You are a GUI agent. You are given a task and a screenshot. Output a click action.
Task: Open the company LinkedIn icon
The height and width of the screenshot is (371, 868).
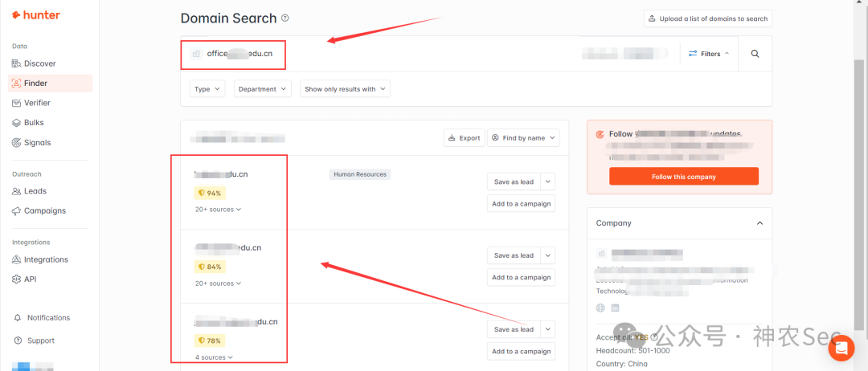(615, 308)
